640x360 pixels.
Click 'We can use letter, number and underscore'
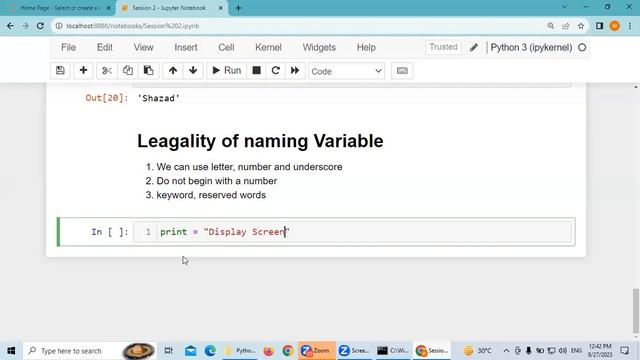point(249,167)
